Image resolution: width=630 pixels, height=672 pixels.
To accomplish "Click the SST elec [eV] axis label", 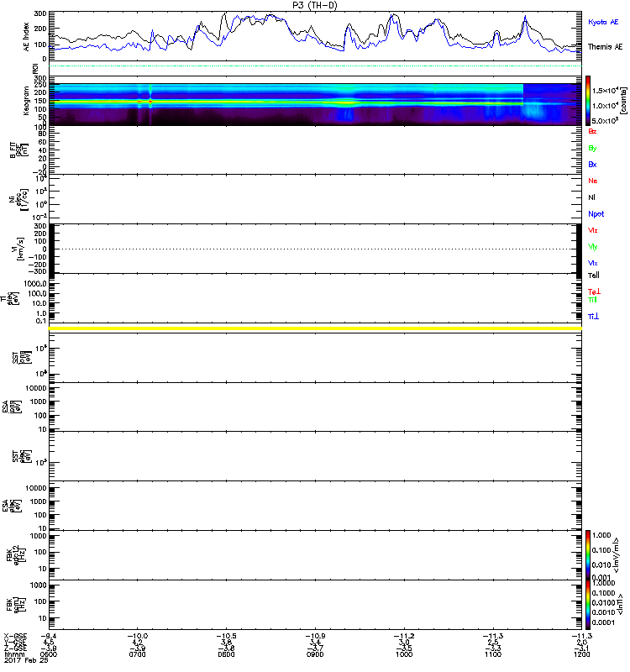I will pos(22,456).
